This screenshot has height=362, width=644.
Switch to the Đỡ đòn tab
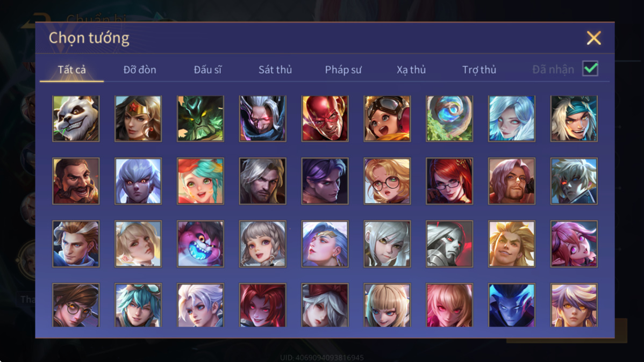140,70
